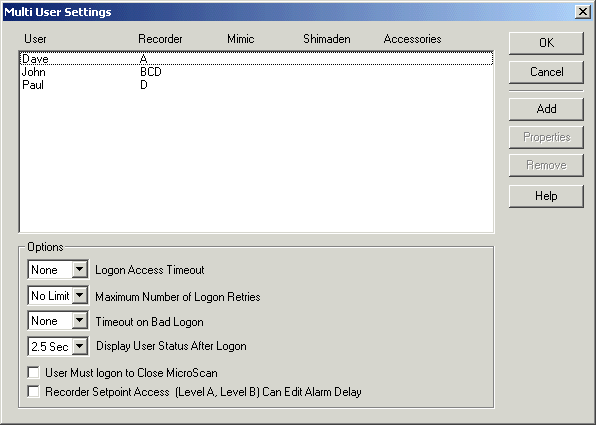Screen dimensions: 596x425
Task: Cancel the Multi User Settings dialog
Action: pyautogui.click(x=546, y=72)
